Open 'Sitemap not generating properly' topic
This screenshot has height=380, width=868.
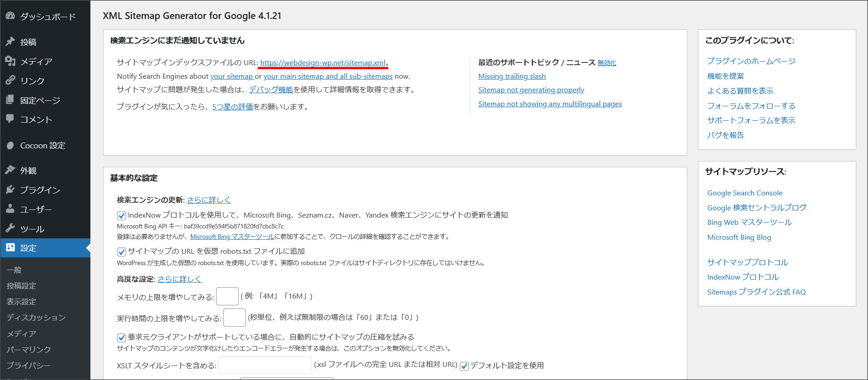[531, 90]
